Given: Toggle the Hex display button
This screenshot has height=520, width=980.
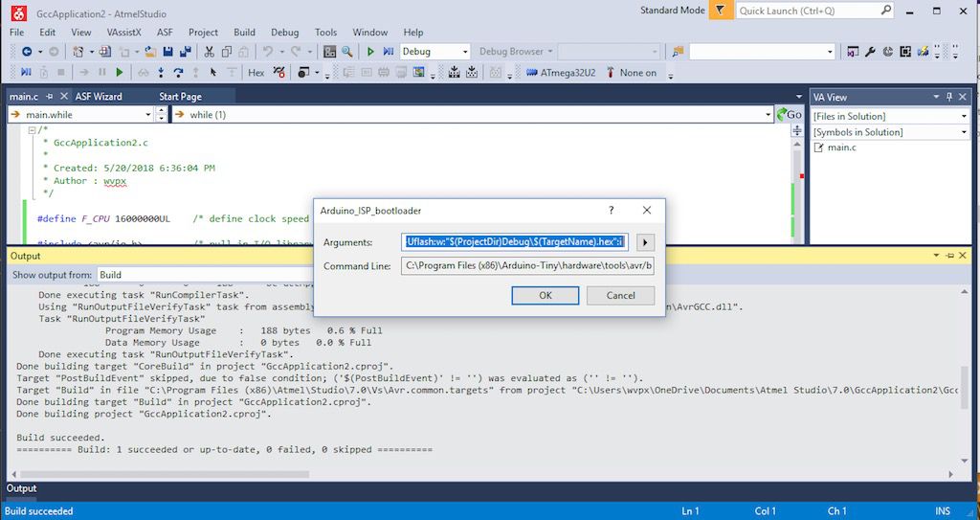Looking at the screenshot, I should [256, 73].
